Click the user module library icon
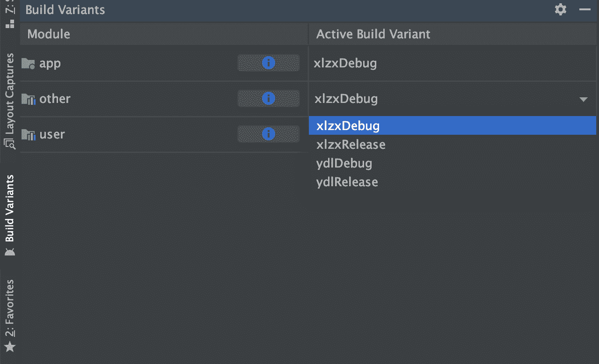The height and width of the screenshot is (364, 599). (28, 135)
